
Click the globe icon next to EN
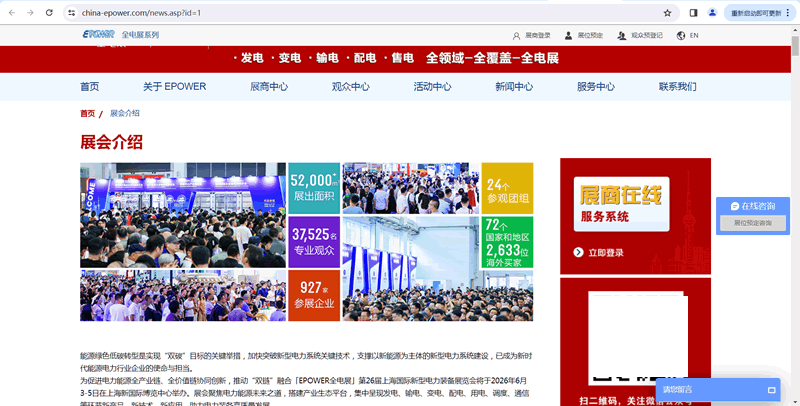coord(681,35)
